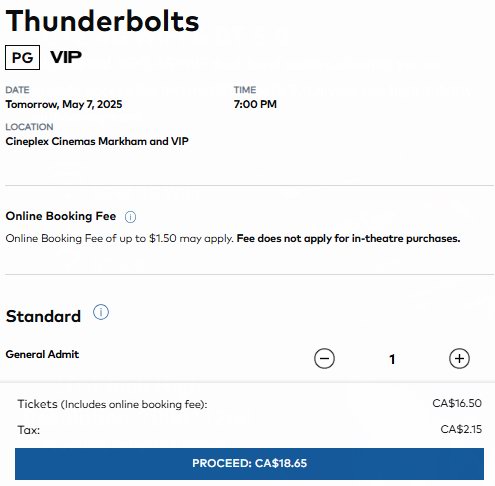This screenshot has height=486, width=495.
Task: Select the Standard section heading
Action: click(43, 316)
